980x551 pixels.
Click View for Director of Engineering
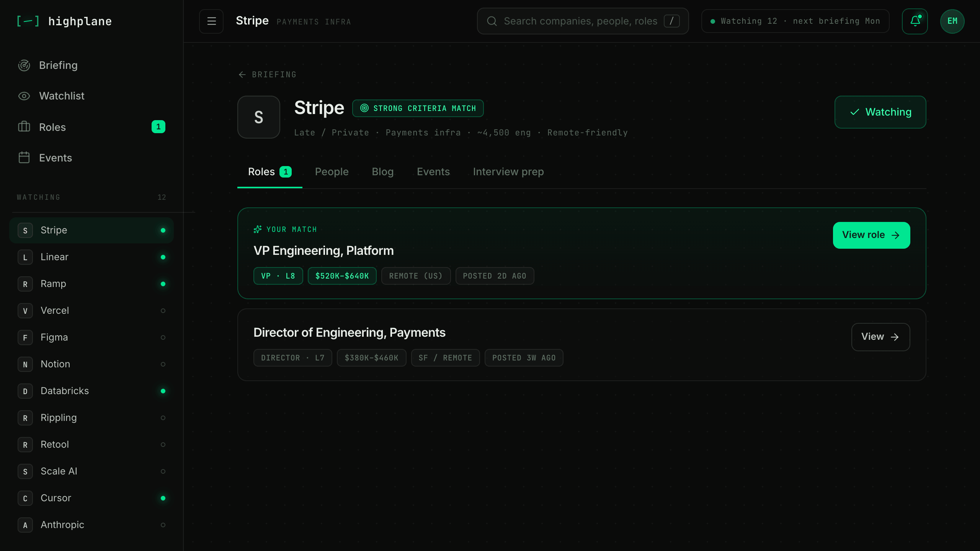tap(880, 337)
